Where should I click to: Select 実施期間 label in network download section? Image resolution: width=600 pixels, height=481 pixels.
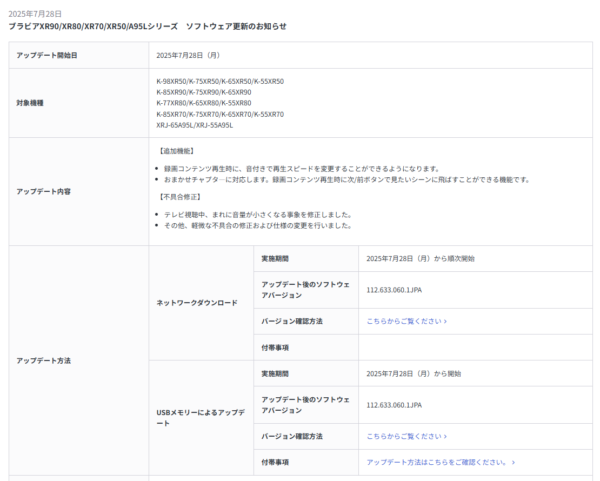coord(275,259)
